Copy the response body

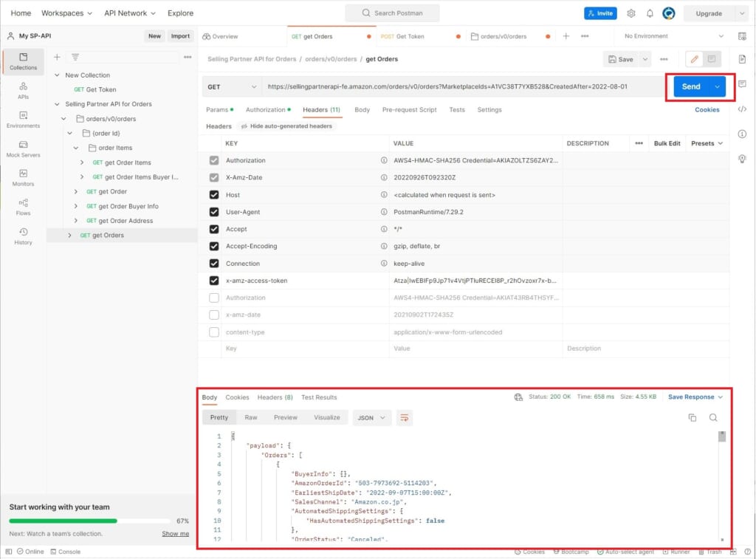(x=693, y=418)
